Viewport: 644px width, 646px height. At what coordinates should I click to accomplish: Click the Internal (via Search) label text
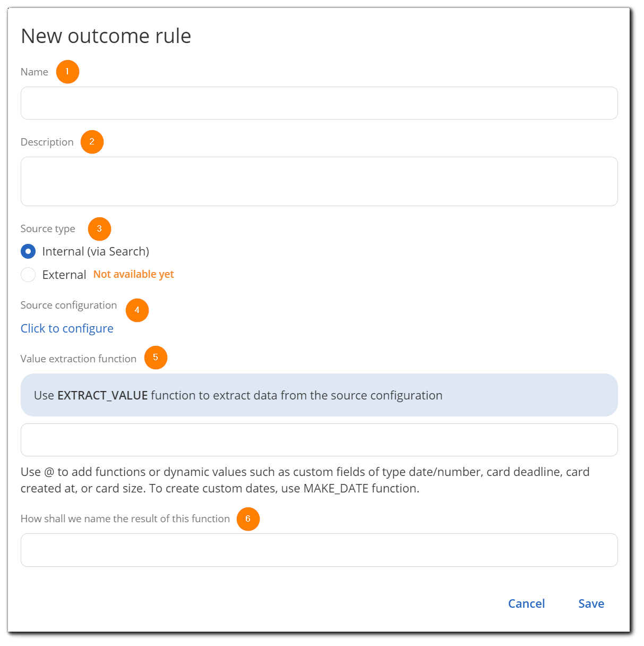click(x=96, y=251)
